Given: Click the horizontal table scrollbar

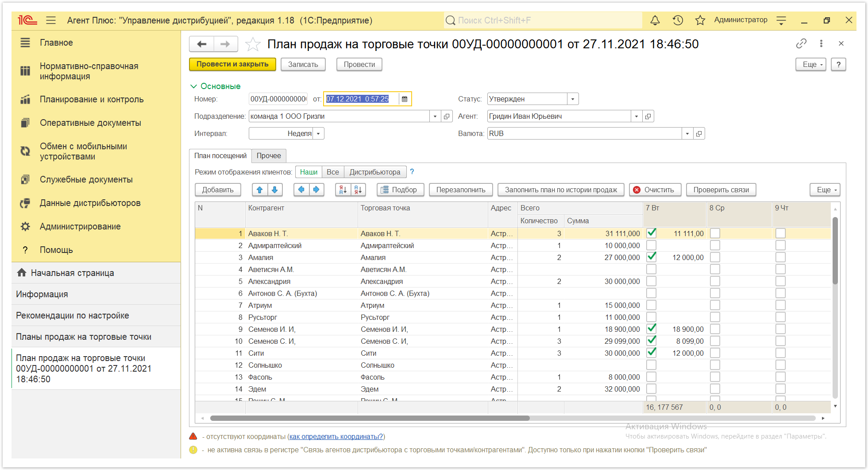Looking at the screenshot, I should click(x=370, y=418).
